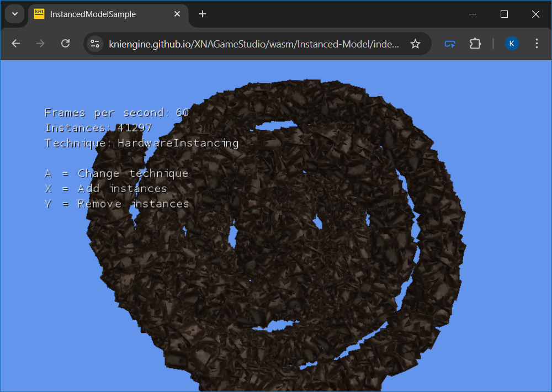The image size is (552, 392).
Task: Open the tab search dropdown chevron
Action: pos(15,14)
